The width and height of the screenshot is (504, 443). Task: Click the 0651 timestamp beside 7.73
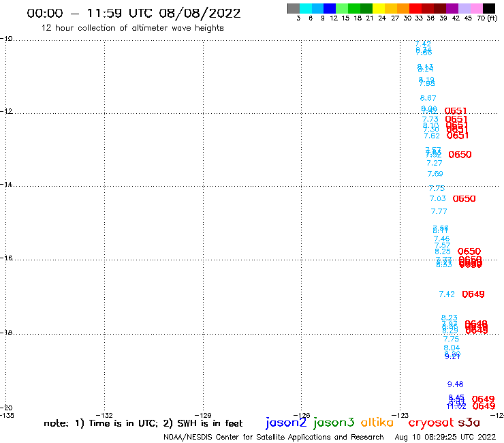[456, 119]
